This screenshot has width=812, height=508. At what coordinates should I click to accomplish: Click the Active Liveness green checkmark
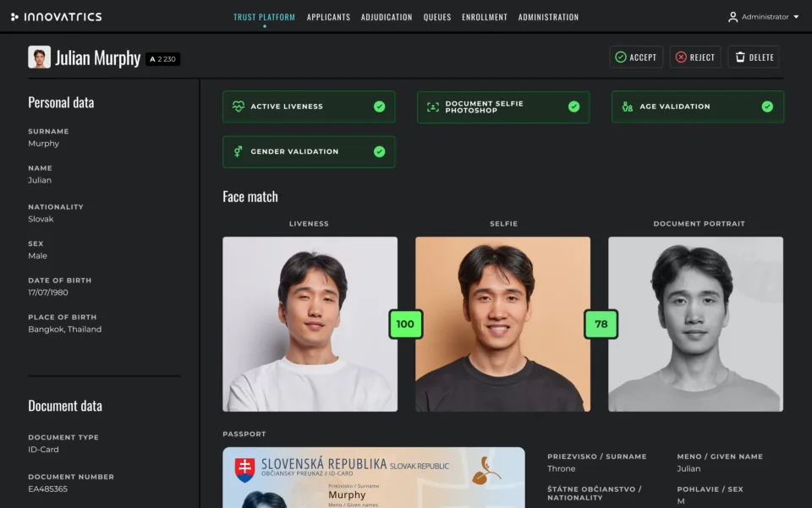point(380,107)
